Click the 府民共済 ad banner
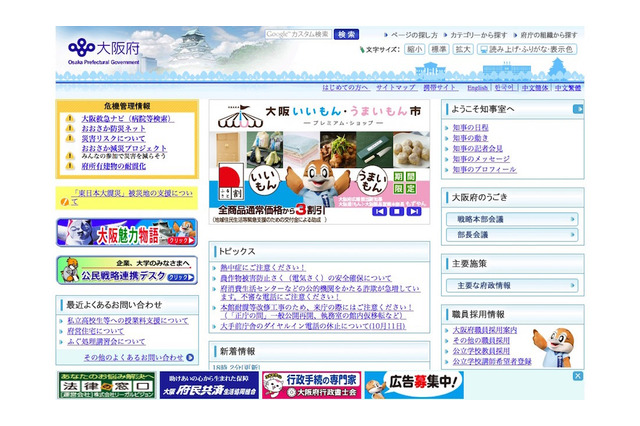This screenshot has width=640, height=426. (x=209, y=385)
